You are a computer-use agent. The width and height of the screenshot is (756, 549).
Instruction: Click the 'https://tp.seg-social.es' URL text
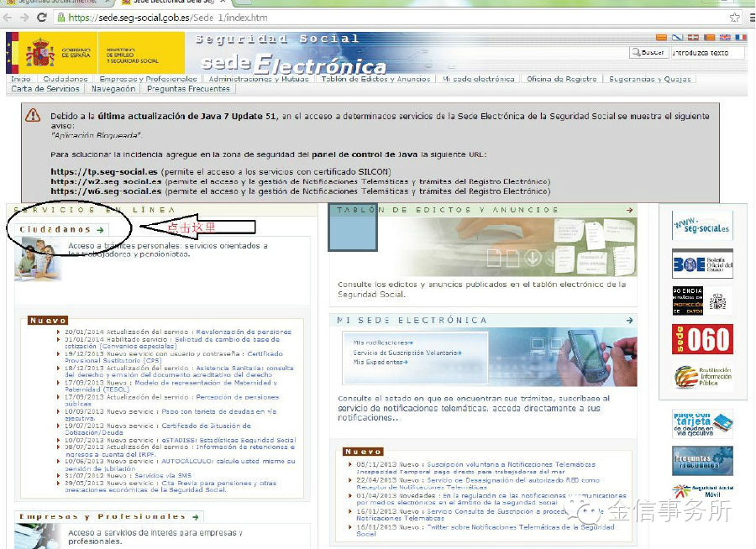click(103, 171)
